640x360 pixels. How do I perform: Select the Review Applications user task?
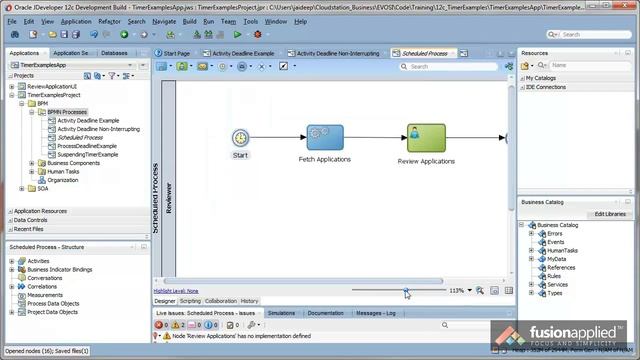(x=426, y=138)
